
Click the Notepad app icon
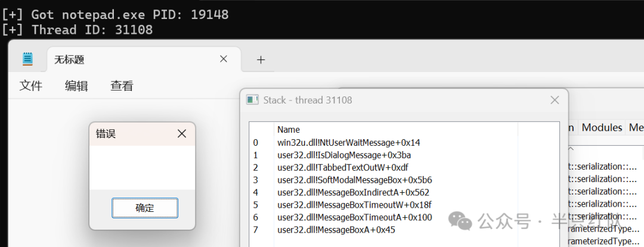pos(27,60)
